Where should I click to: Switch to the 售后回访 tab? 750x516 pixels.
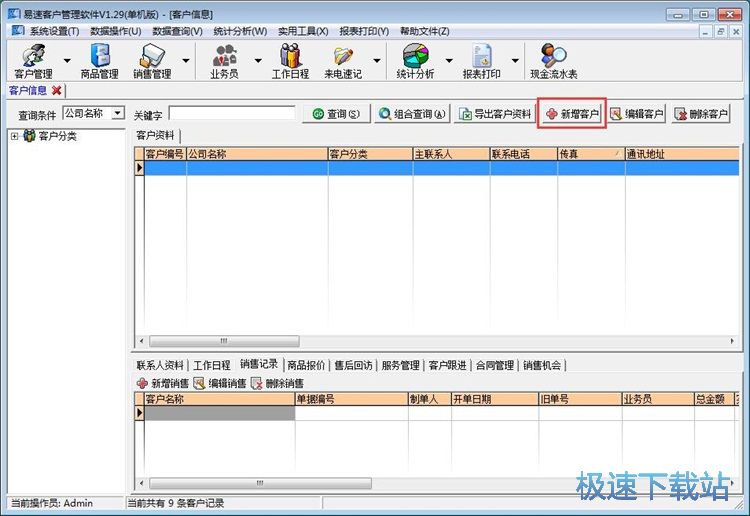click(353, 365)
